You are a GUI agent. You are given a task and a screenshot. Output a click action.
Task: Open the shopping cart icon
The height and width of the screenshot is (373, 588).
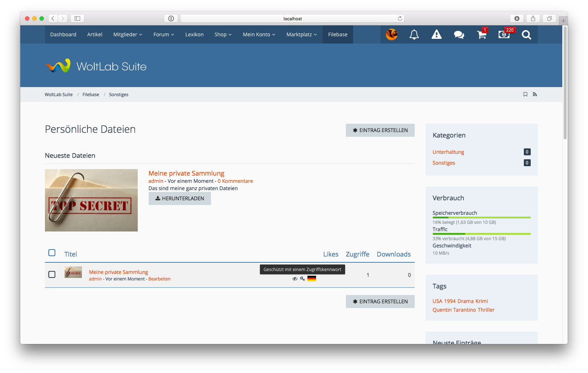coord(481,35)
